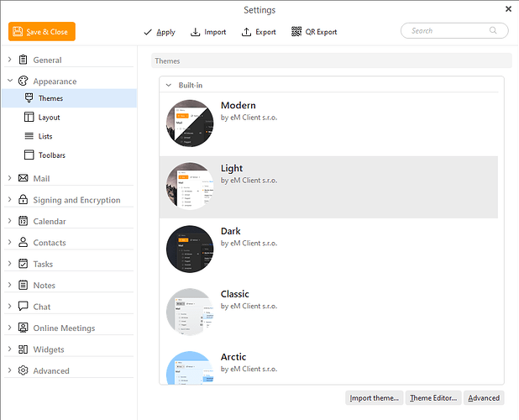Expand the Mail section chevron

(x=9, y=178)
